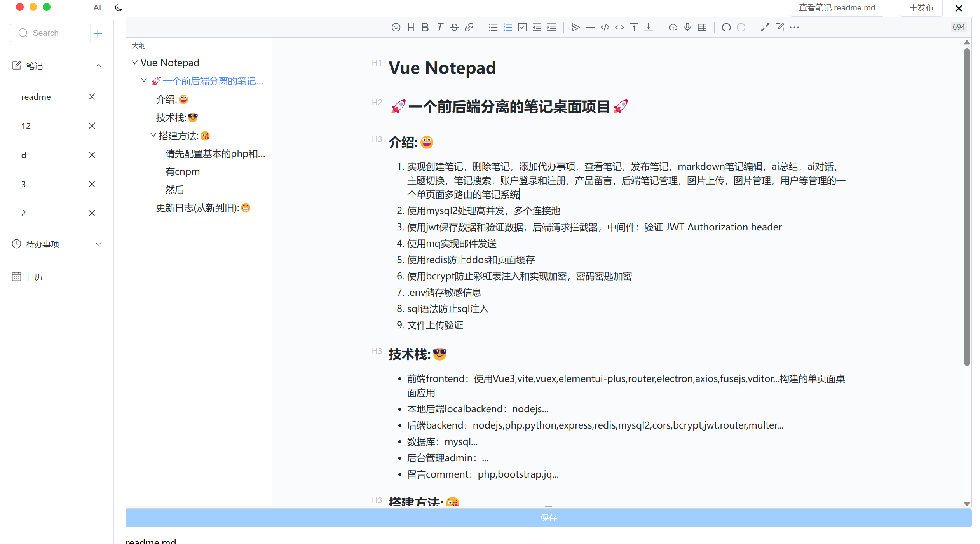Image resolution: width=980 pixels, height=544 pixels.
Task: Undo the last edit
Action: tap(726, 27)
